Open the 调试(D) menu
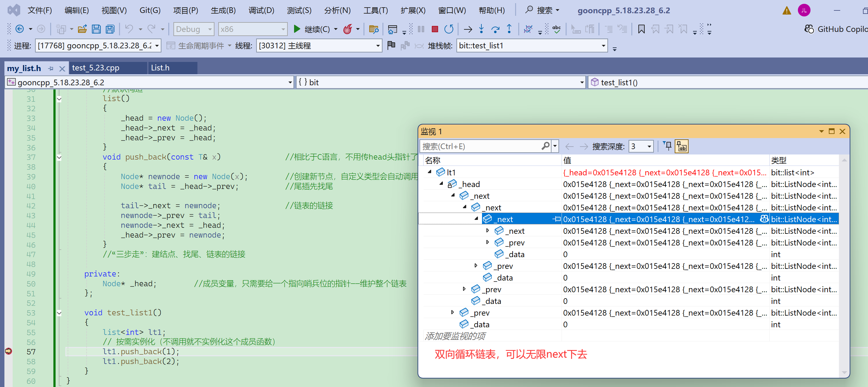 (x=261, y=10)
